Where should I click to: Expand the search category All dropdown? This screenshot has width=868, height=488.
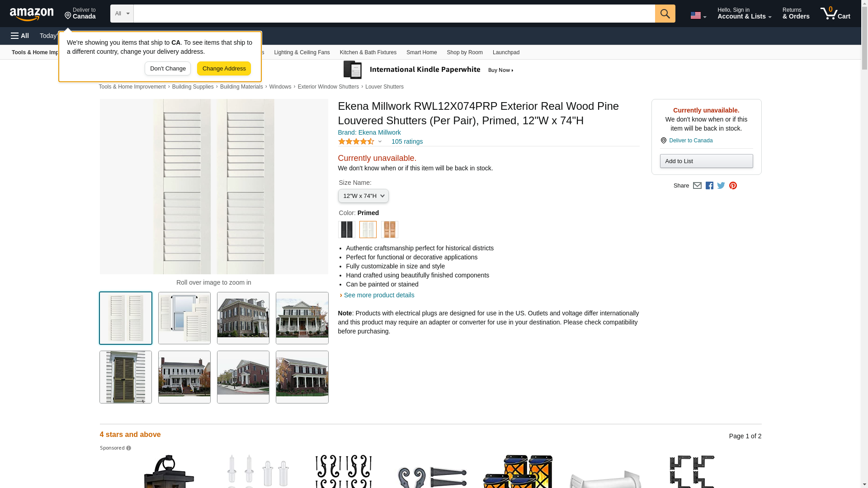point(122,14)
